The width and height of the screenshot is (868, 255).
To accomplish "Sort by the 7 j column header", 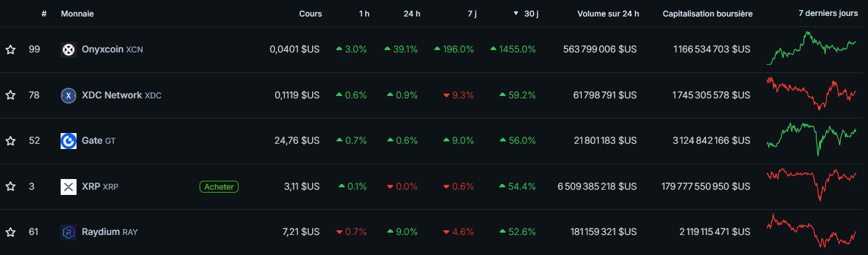I will pos(472,14).
